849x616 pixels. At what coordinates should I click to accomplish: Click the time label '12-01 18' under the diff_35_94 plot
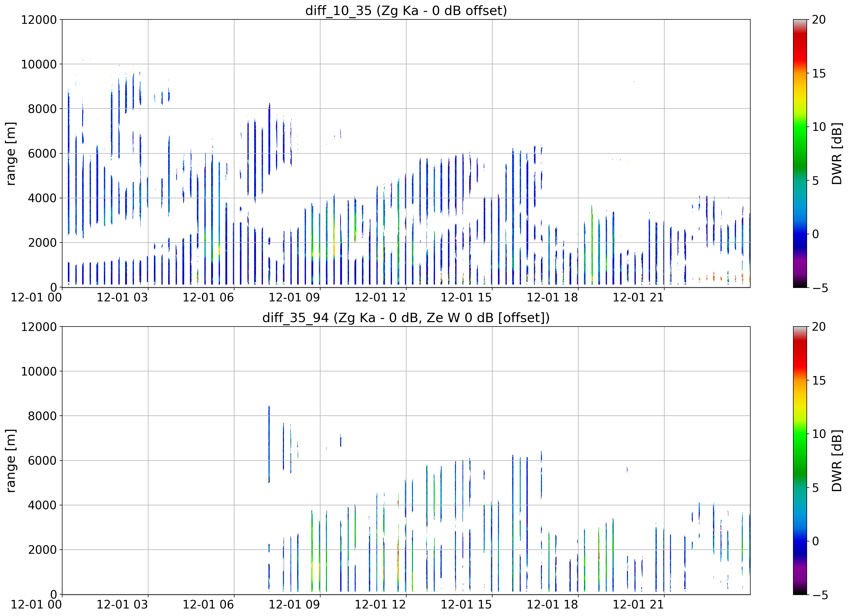click(553, 605)
